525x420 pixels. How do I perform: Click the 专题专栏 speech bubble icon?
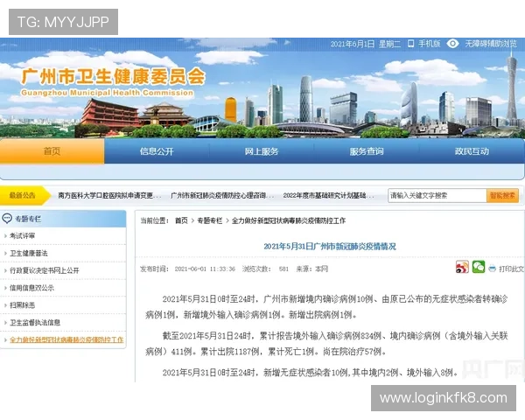coord(7,219)
